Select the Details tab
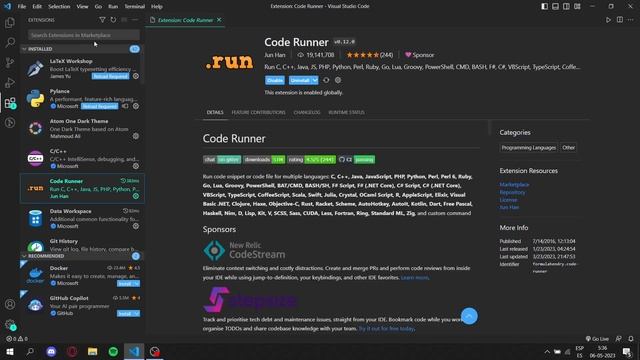Image resolution: width=640 pixels, height=360 pixels. 215,112
